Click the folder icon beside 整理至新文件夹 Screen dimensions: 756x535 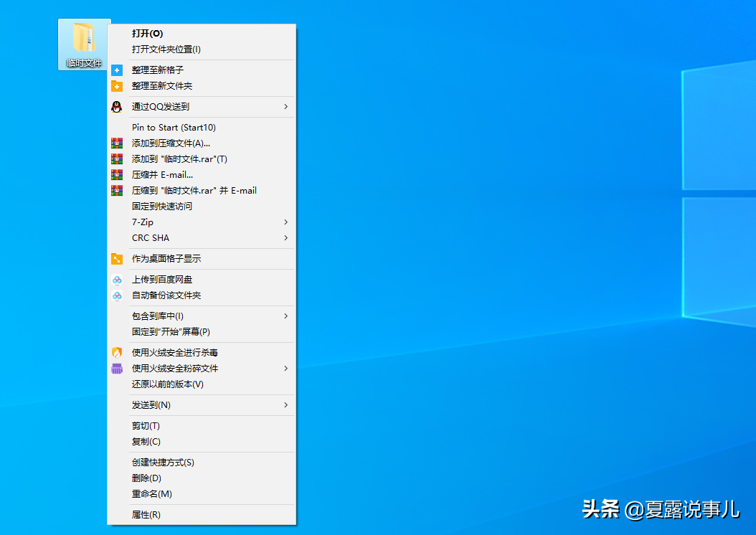117,85
